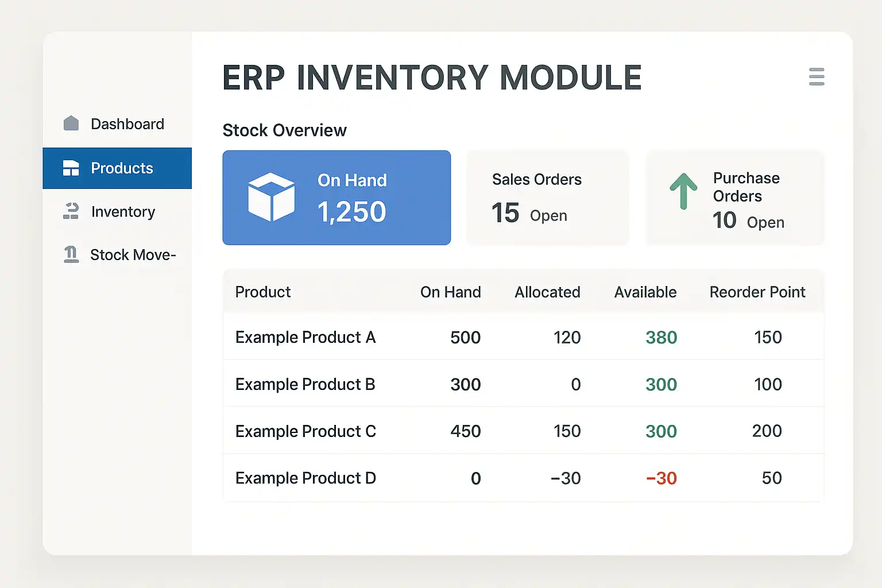The height and width of the screenshot is (588, 882).
Task: Click the Inventory sidebar icon
Action: pyautogui.click(x=71, y=211)
